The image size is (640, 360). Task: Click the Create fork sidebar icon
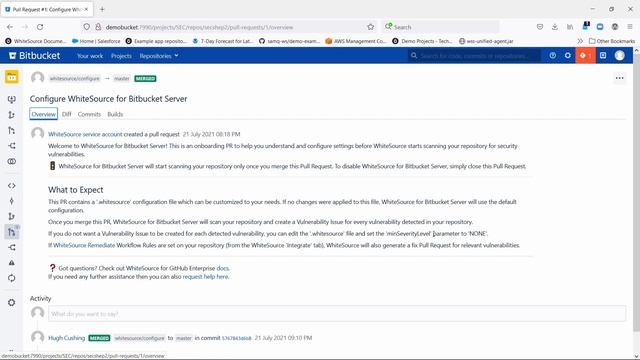coord(11,146)
